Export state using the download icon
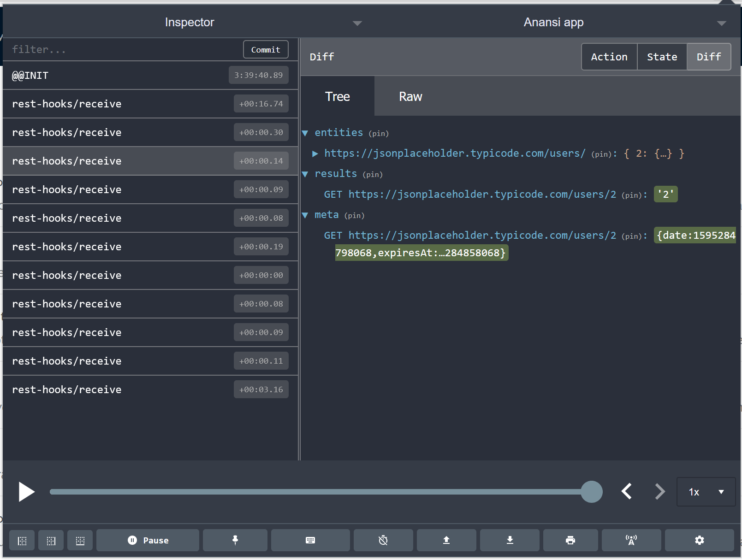 point(509,540)
